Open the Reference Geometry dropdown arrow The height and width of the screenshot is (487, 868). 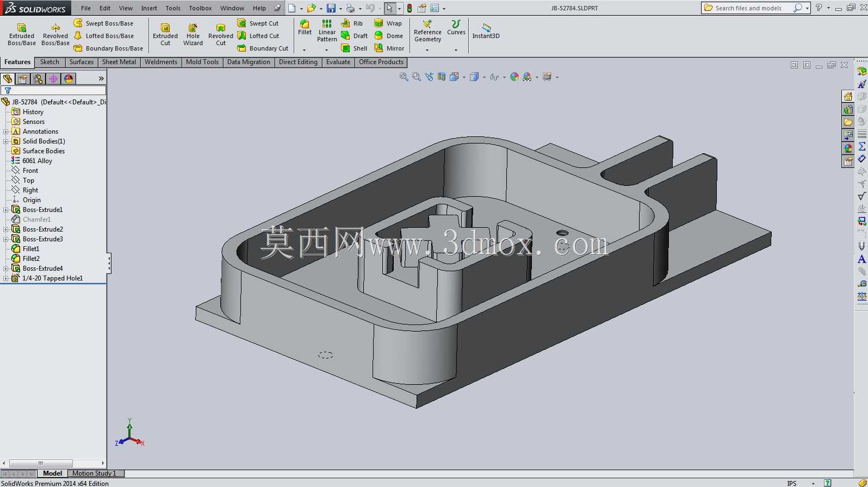(427, 50)
